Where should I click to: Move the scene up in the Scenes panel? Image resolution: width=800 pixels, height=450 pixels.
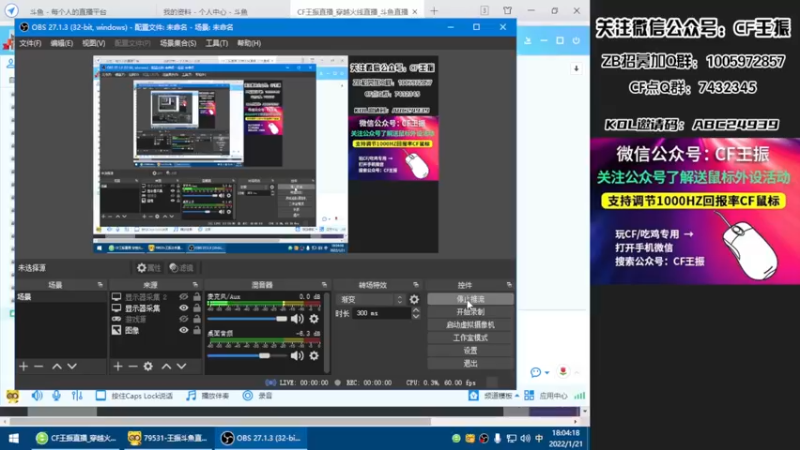click(x=57, y=366)
